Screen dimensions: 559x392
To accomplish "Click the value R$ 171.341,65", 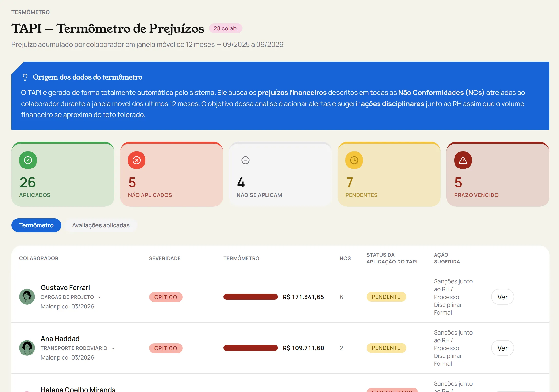I will pyautogui.click(x=303, y=297).
